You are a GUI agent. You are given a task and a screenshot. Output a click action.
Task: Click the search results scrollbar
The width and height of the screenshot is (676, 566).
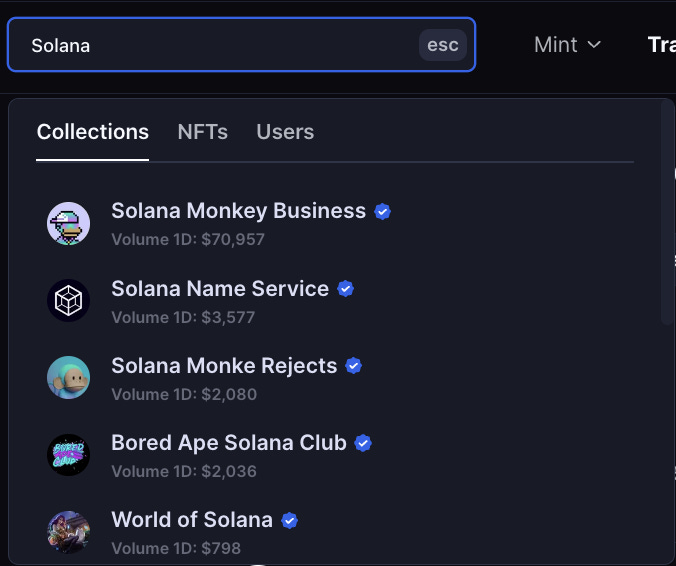tap(667, 213)
